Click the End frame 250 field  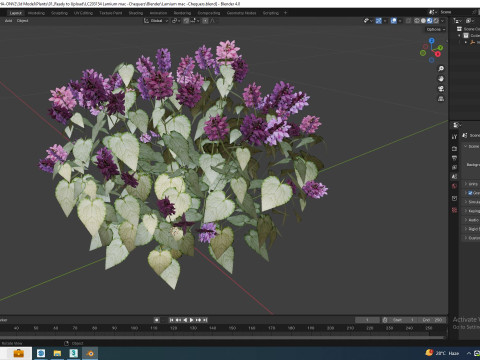click(432, 320)
